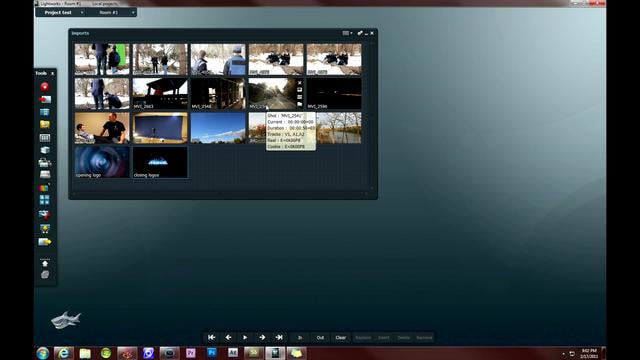Image resolution: width=640 pixels, height=360 pixels.
Task: Close the Tools panel with its X
Action: tap(52, 73)
